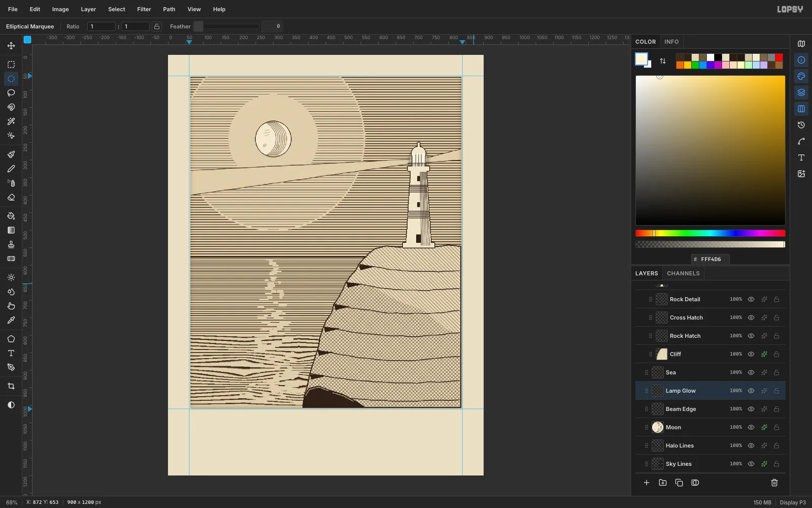
Task: Select the Crop tool
Action: click(11, 386)
